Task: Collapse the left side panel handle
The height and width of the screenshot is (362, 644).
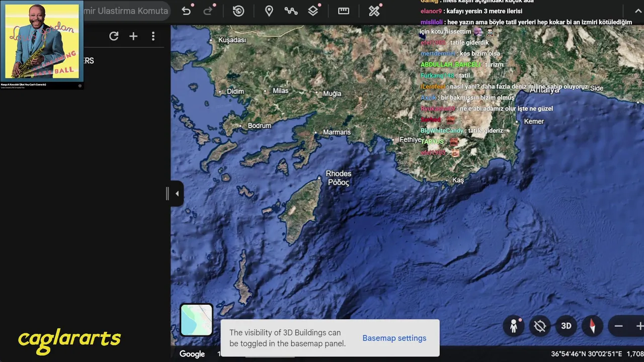Action: pos(177,194)
